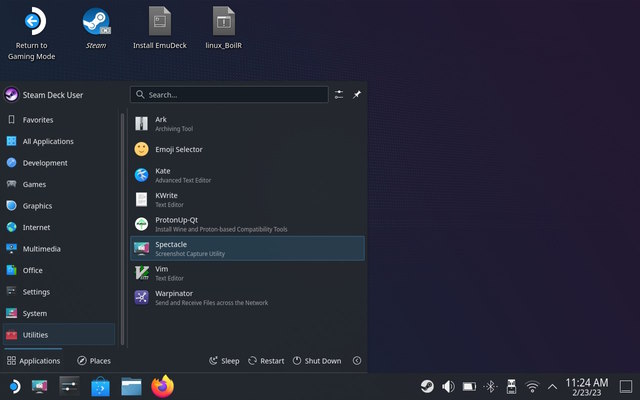Open the System category
The width and height of the screenshot is (640, 400).
[x=59, y=313]
